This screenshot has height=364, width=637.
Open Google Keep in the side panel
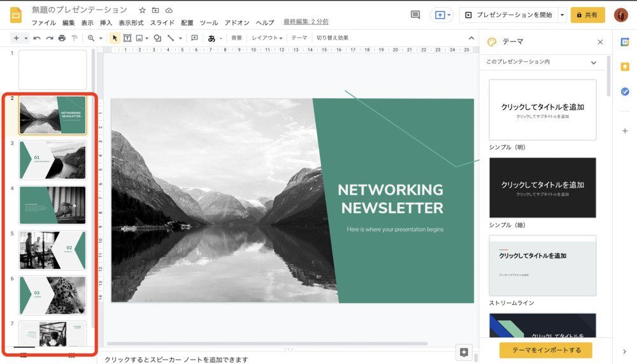[625, 67]
